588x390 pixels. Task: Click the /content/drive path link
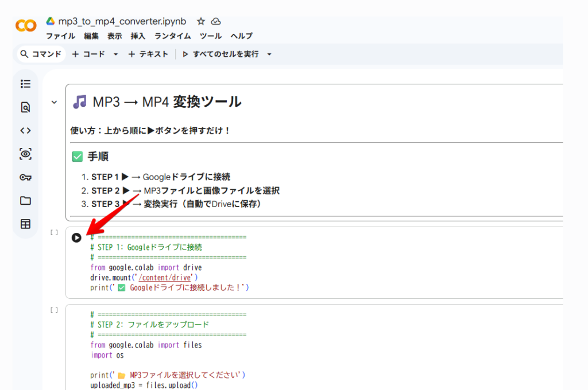[165, 278]
